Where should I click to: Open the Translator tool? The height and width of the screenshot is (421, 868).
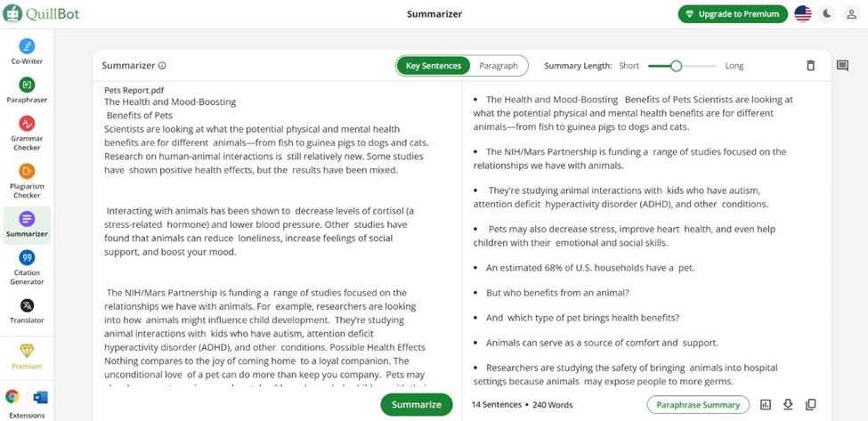[27, 312]
